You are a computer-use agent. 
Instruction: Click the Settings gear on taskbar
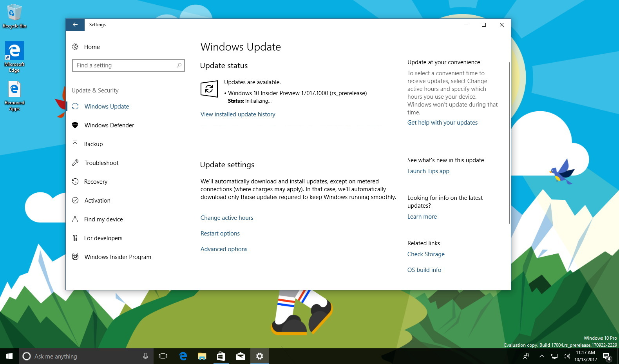(259, 356)
